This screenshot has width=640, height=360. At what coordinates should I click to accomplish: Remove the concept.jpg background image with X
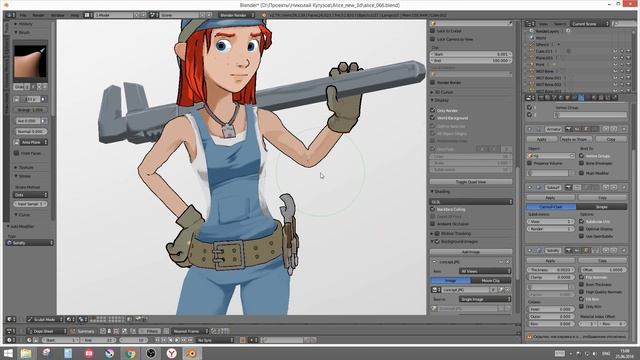pos(508,262)
